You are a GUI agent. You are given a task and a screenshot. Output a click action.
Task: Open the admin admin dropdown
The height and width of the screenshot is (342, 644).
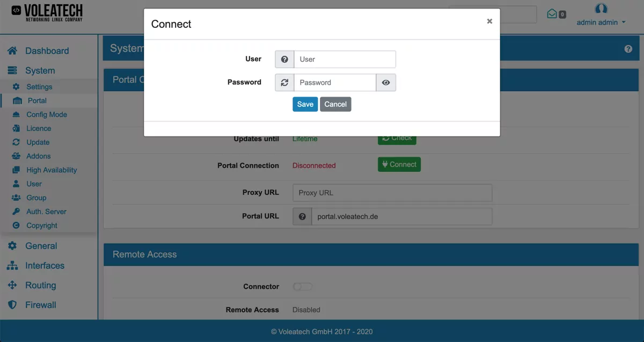[601, 23]
